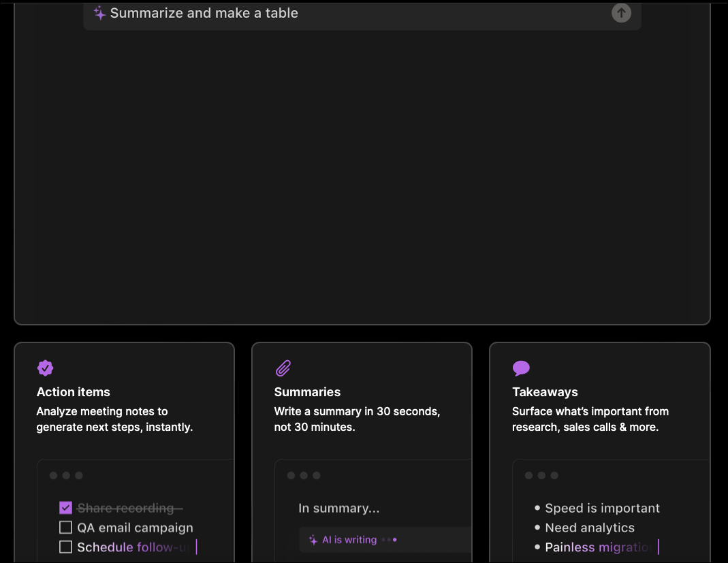Select the Takeaways card heading
This screenshot has height=563, width=728.
545,392
